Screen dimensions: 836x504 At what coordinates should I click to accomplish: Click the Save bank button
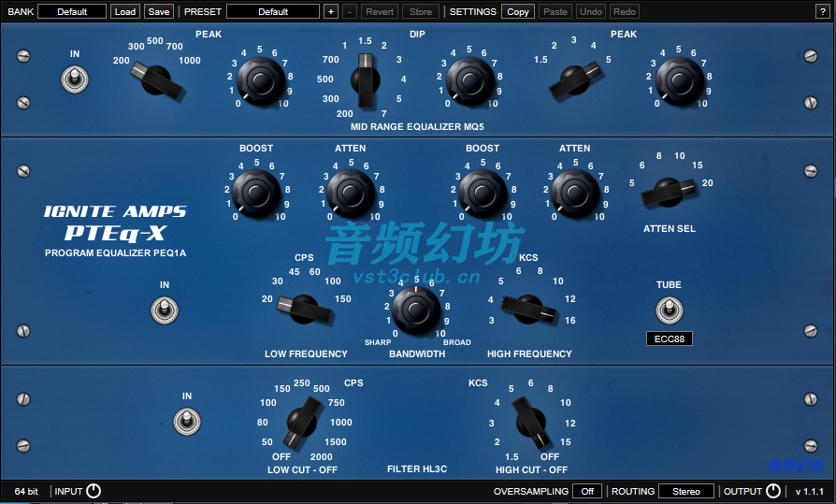click(159, 12)
